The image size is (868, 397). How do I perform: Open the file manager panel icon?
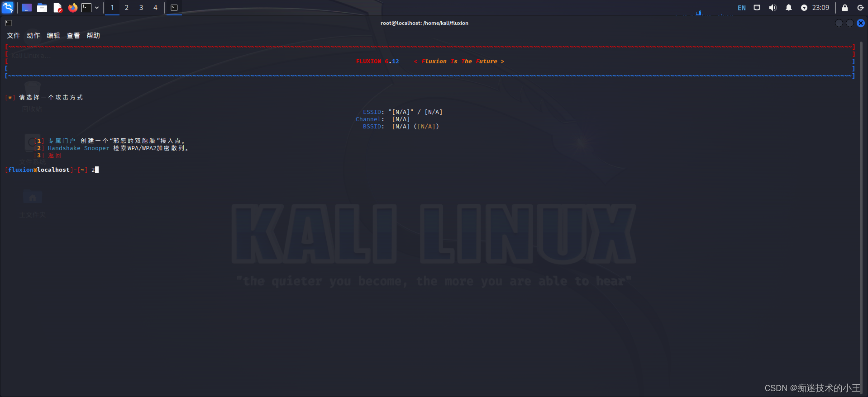point(42,8)
